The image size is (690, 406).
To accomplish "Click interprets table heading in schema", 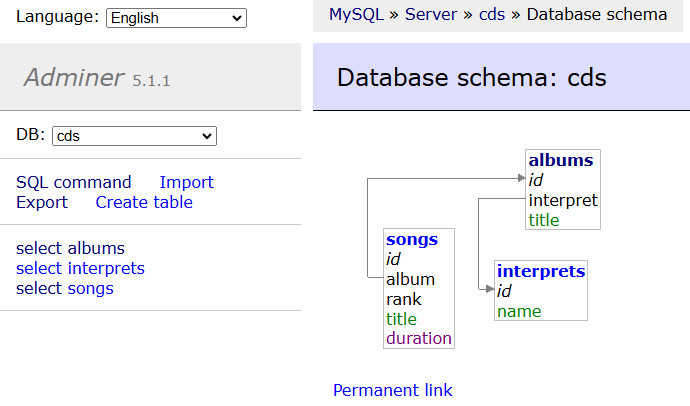I will coord(541,271).
